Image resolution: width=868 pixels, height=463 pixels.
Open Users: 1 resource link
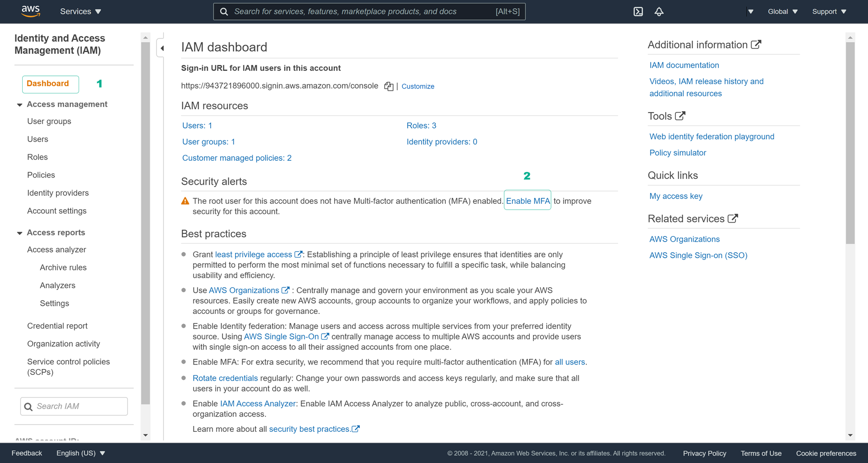tap(197, 126)
